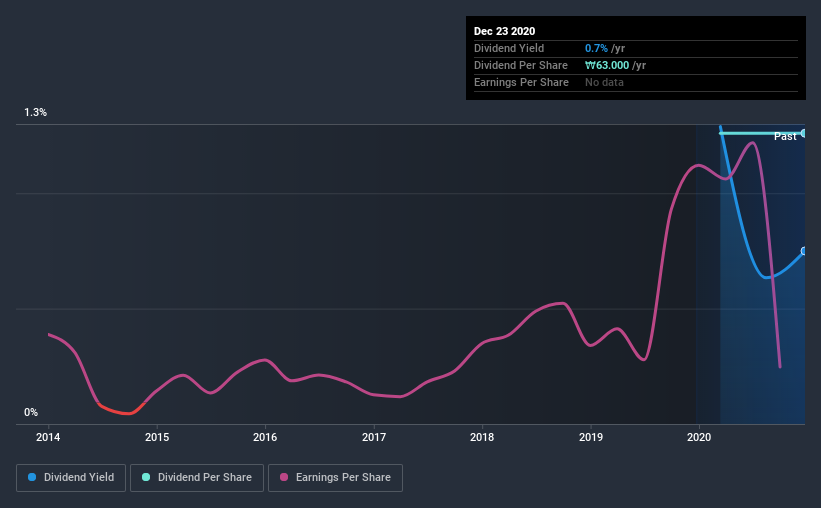Click the blue dividend yield endpoint marker
Viewport: 821px width, 508px height.
tap(803, 251)
